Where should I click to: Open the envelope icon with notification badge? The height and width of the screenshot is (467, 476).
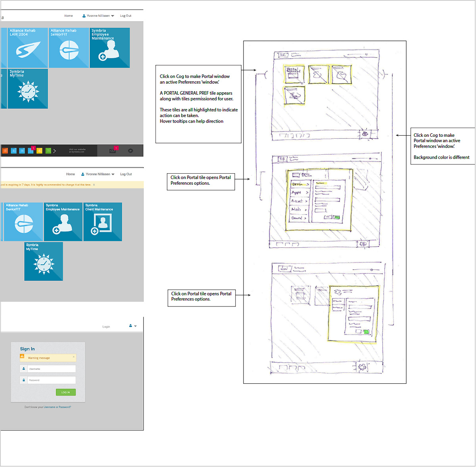pyautogui.click(x=113, y=151)
